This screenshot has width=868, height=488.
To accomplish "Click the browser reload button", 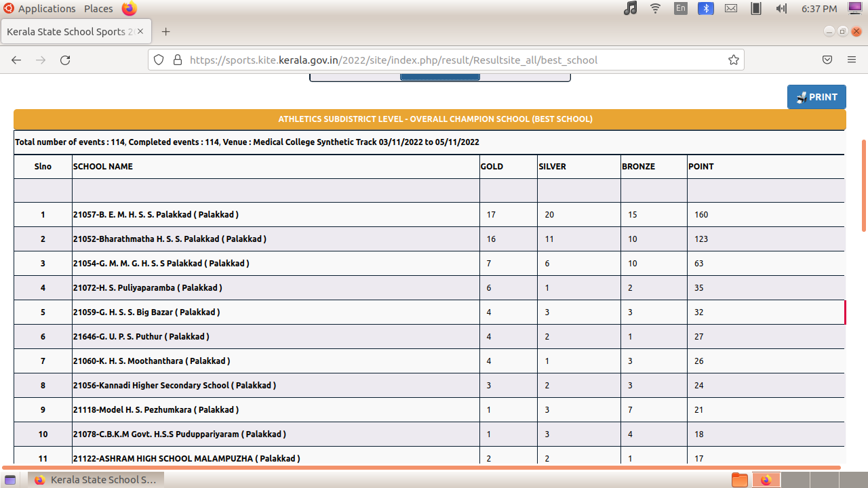I will (65, 60).
